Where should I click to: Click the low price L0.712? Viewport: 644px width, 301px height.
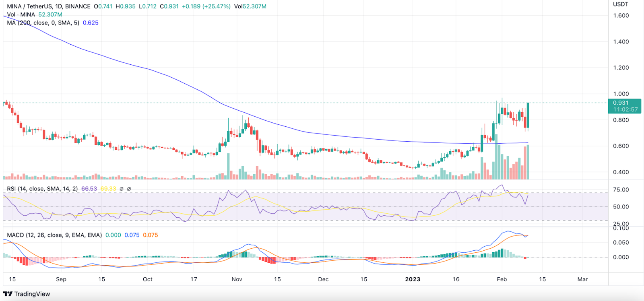coord(147,6)
